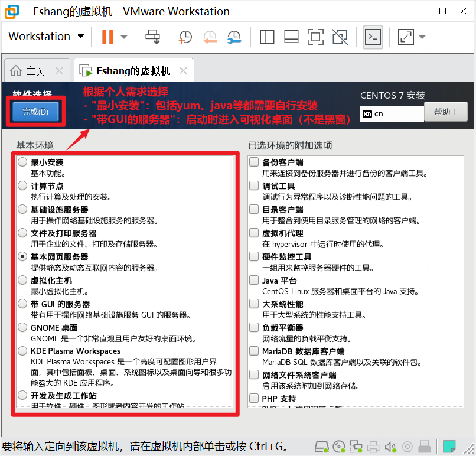Click the USB device status icon
The width and height of the screenshot is (476, 456).
click(425, 447)
